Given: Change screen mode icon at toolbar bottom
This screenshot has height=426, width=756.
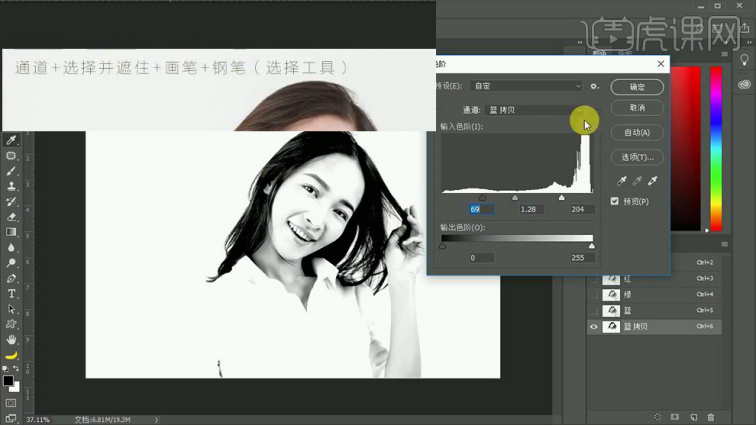Looking at the screenshot, I should click(11, 418).
